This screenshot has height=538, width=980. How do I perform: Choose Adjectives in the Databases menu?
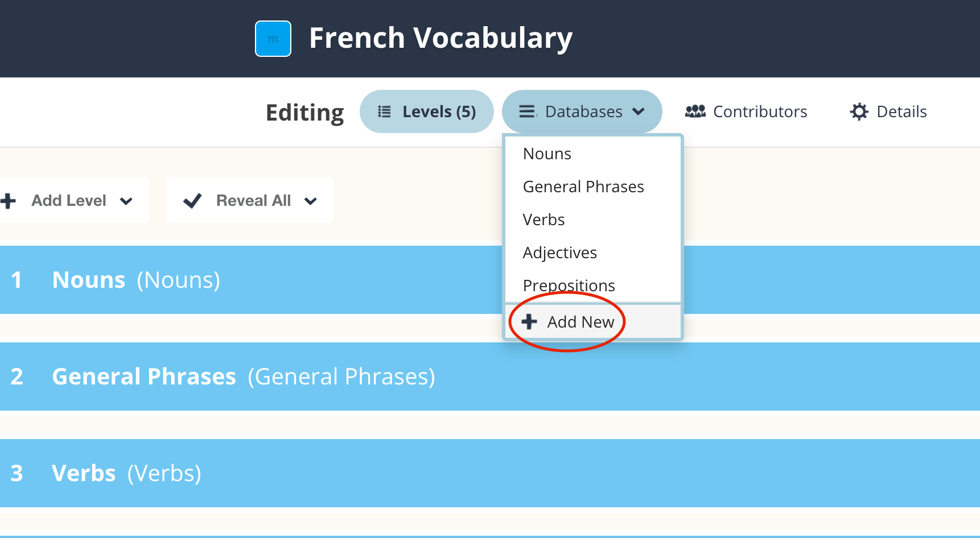pyautogui.click(x=559, y=253)
